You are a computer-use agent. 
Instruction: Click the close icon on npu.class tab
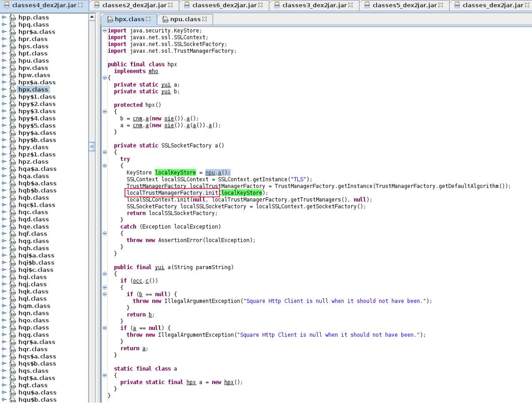[205, 20]
